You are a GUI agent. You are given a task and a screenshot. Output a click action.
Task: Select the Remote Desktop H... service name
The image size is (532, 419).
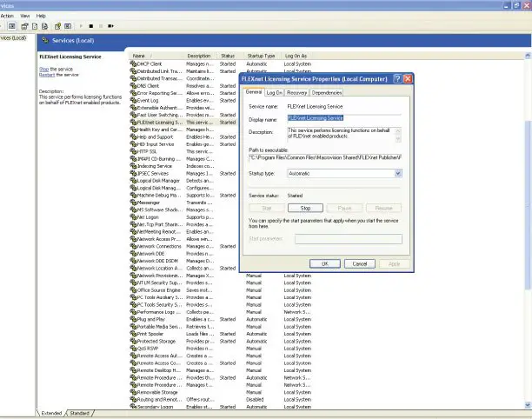pos(159,370)
